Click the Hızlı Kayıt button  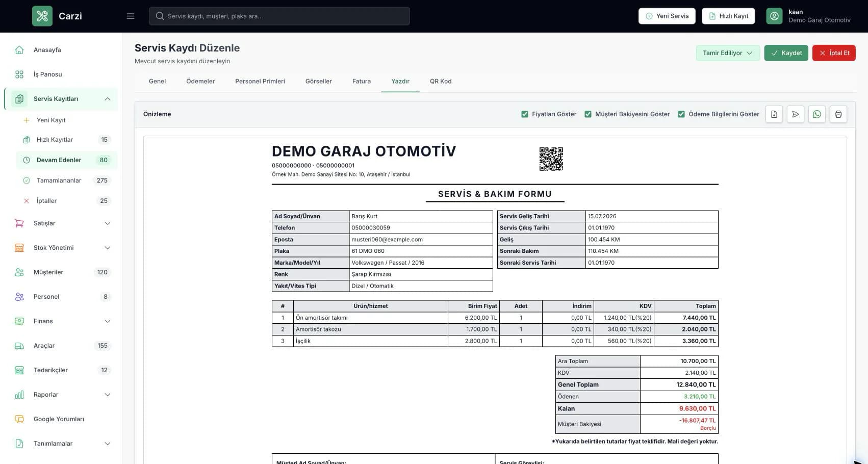coord(728,16)
